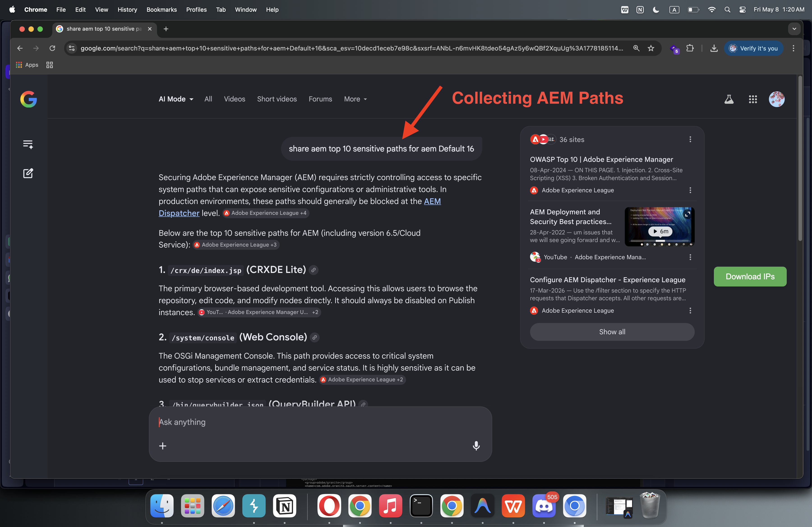Open Configure AEM Dispatcher Experience League result
Screen dimensions: 812x527
click(x=607, y=280)
